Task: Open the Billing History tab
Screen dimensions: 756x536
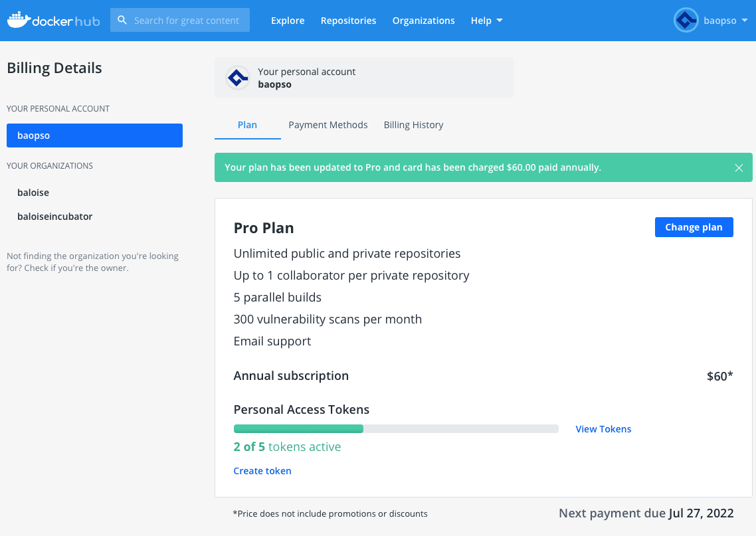Action: (413, 125)
